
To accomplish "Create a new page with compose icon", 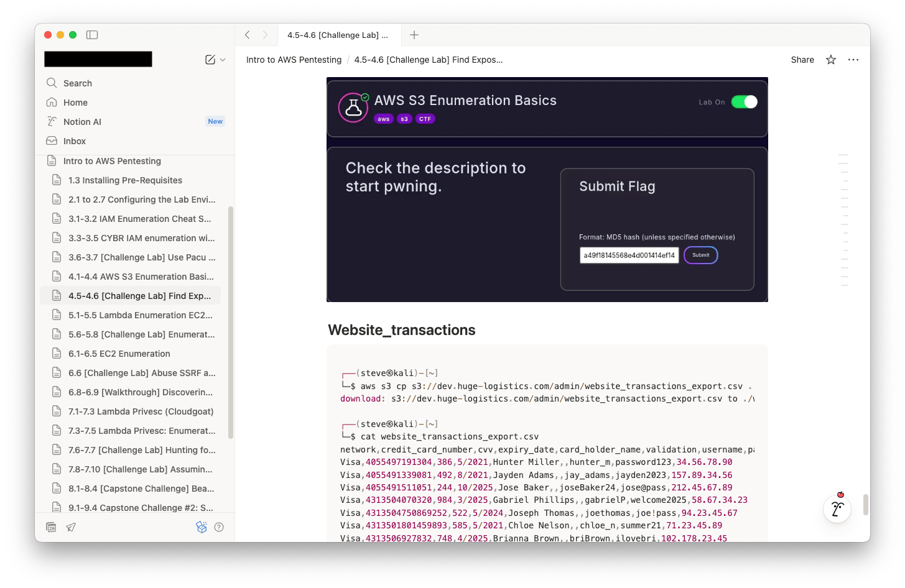I will click(210, 60).
